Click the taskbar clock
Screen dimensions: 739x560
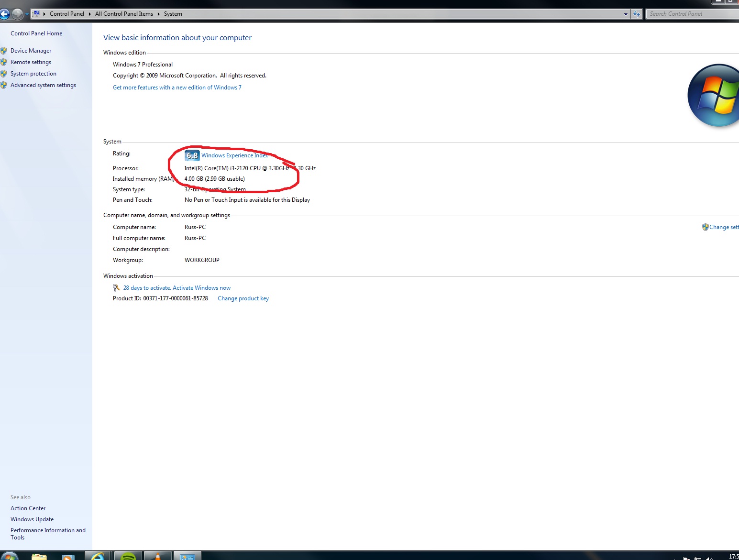pos(733,556)
